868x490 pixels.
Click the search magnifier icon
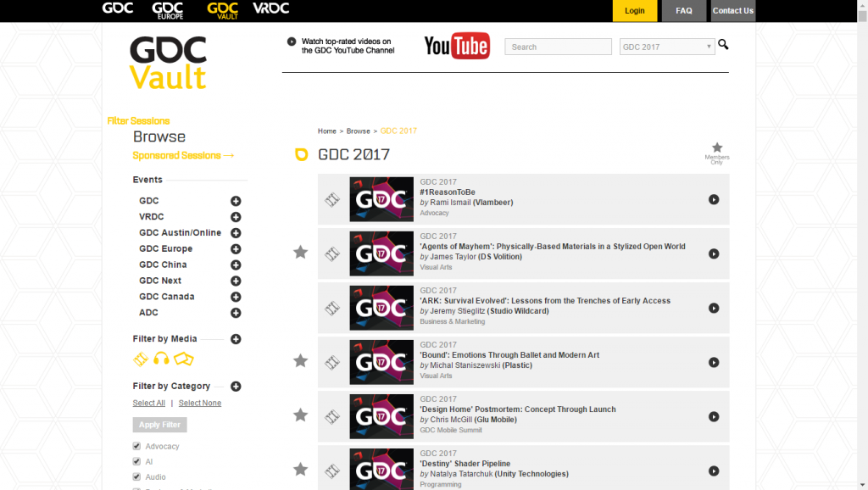click(x=723, y=44)
